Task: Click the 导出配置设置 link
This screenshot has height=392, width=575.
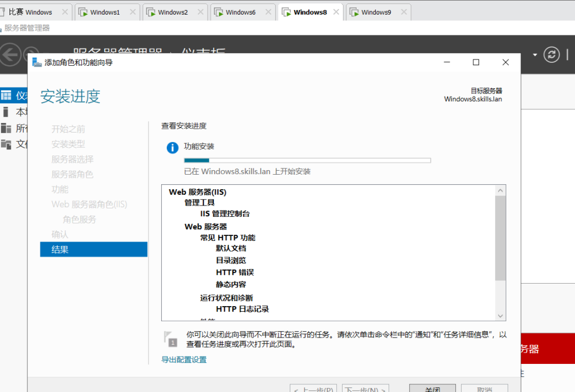Action: [x=184, y=359]
